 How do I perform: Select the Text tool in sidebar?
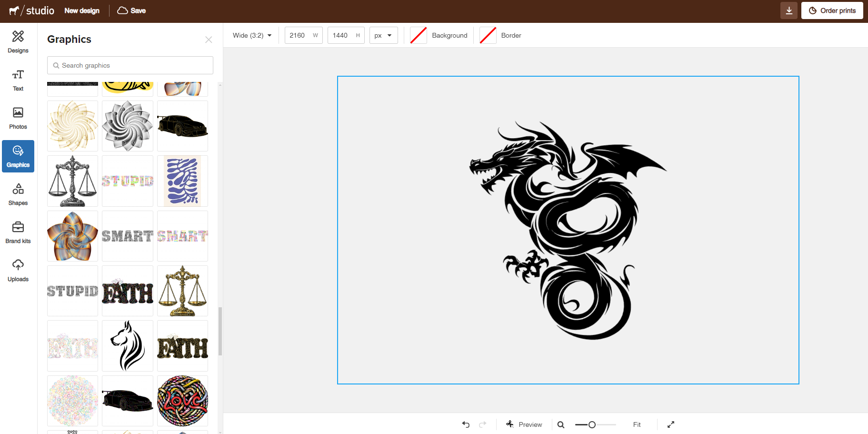18,80
